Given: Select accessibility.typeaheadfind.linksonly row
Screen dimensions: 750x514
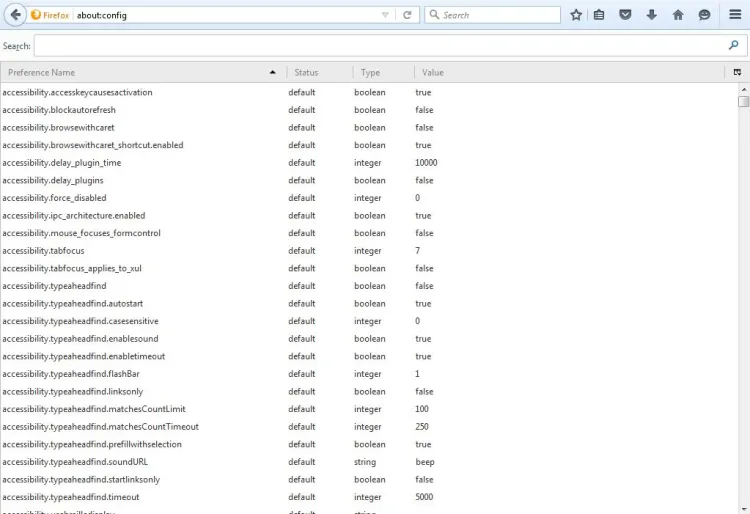Looking at the screenshot, I should pyautogui.click(x=369, y=392).
